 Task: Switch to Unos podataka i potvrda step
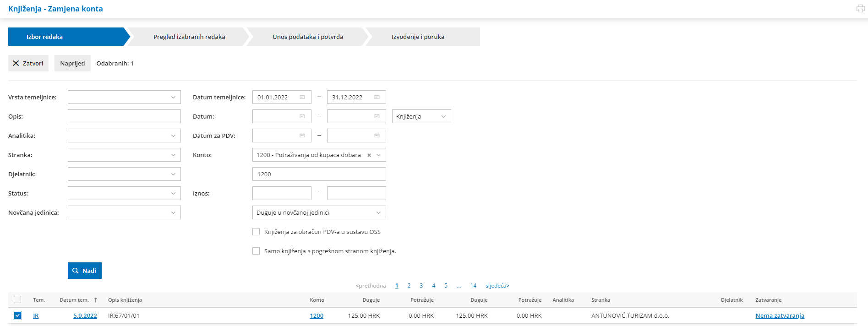pos(308,37)
